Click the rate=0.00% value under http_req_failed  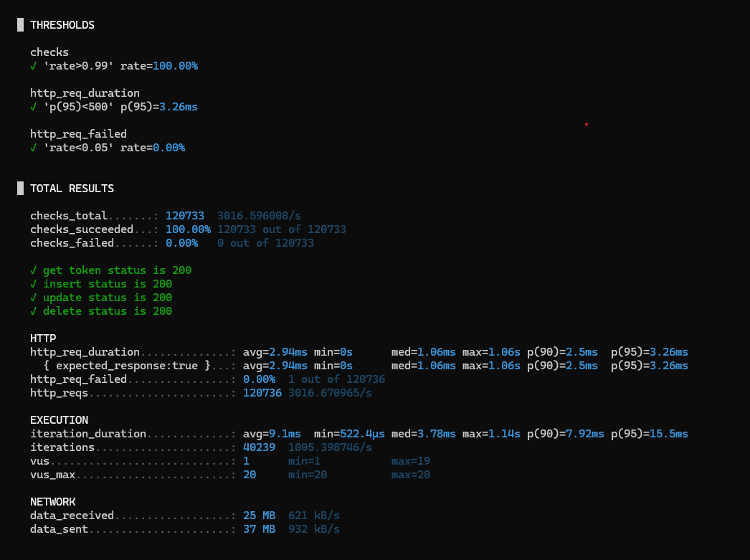[x=153, y=148]
